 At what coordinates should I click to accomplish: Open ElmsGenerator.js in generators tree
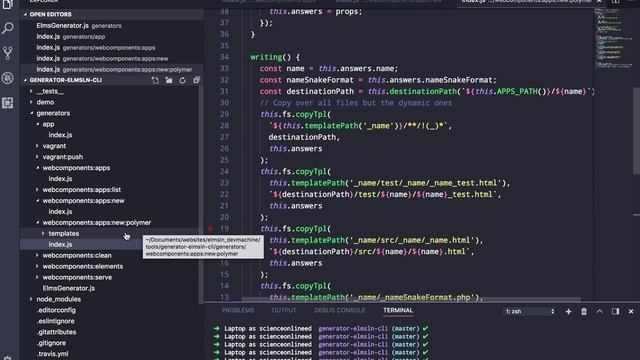coord(69,288)
